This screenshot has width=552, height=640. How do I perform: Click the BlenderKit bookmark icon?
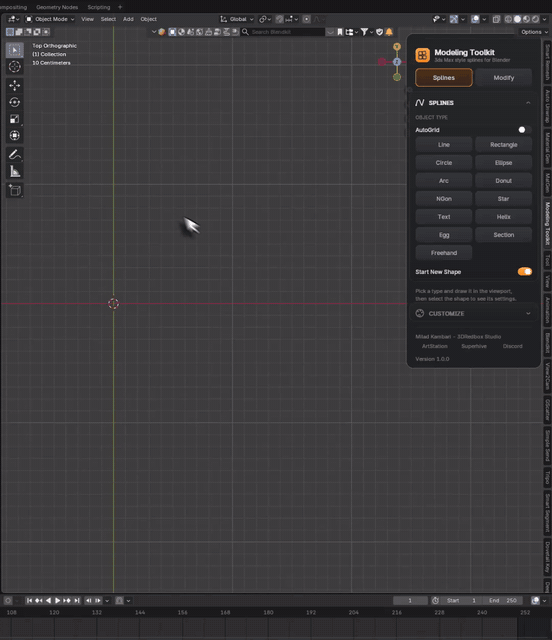[340, 32]
